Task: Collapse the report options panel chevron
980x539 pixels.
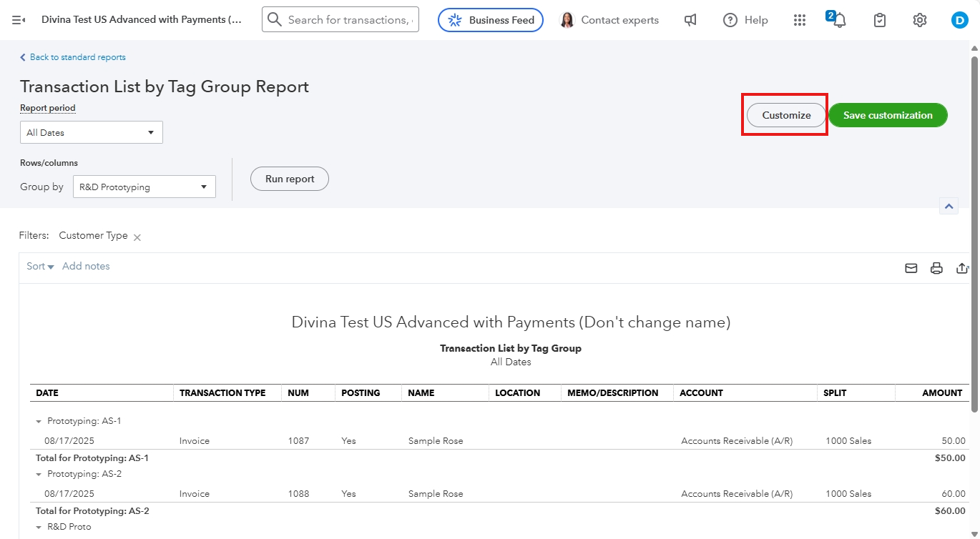Action: [x=949, y=207]
